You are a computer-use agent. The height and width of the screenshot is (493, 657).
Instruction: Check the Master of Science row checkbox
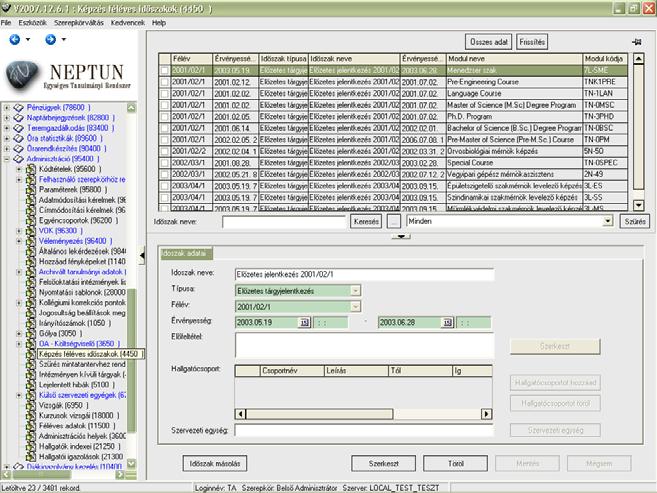165,105
